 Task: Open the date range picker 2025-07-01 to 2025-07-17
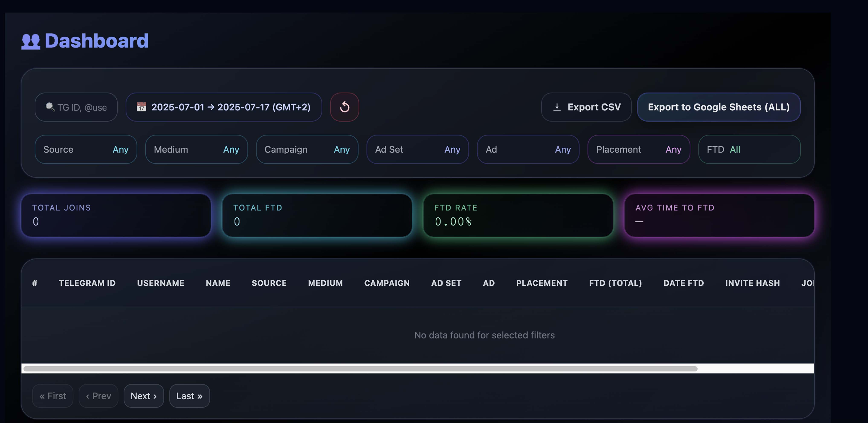point(224,107)
